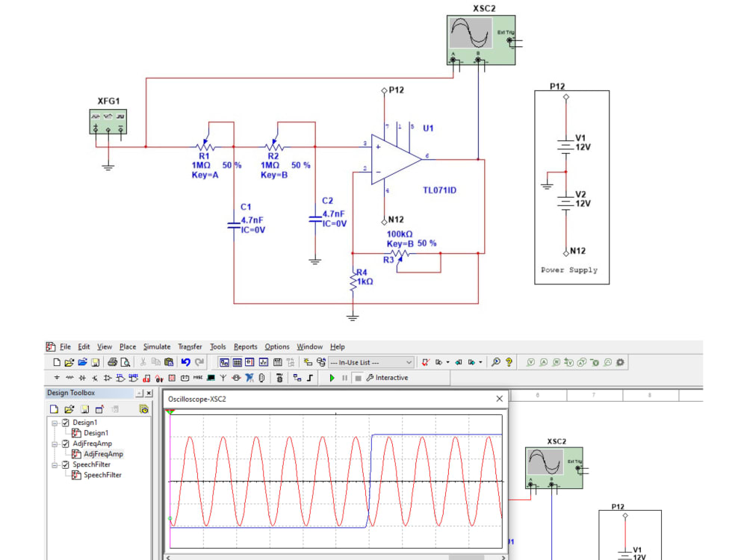Collapse the SpeechFilter tree node
The image size is (747, 560).
click(55, 464)
